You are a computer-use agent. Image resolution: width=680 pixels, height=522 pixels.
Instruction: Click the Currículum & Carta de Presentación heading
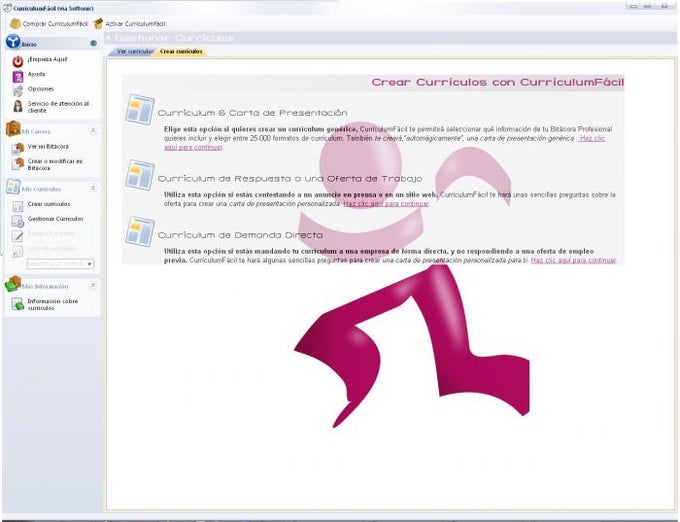pyautogui.click(x=252, y=113)
